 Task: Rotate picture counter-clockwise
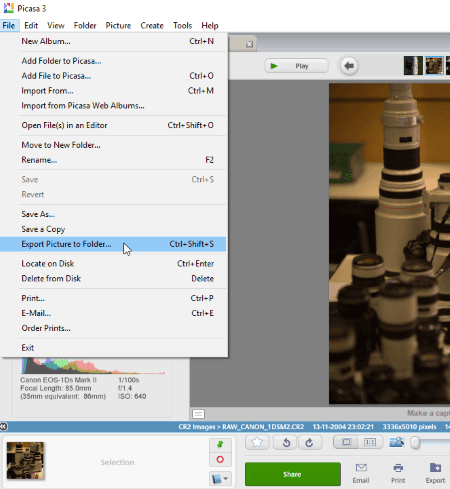click(286, 442)
